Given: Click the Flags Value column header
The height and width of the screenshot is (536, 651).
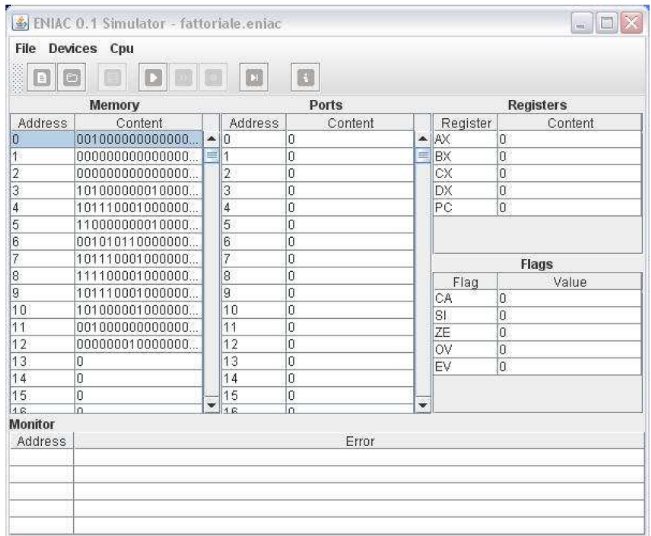Looking at the screenshot, I should click(x=570, y=282).
